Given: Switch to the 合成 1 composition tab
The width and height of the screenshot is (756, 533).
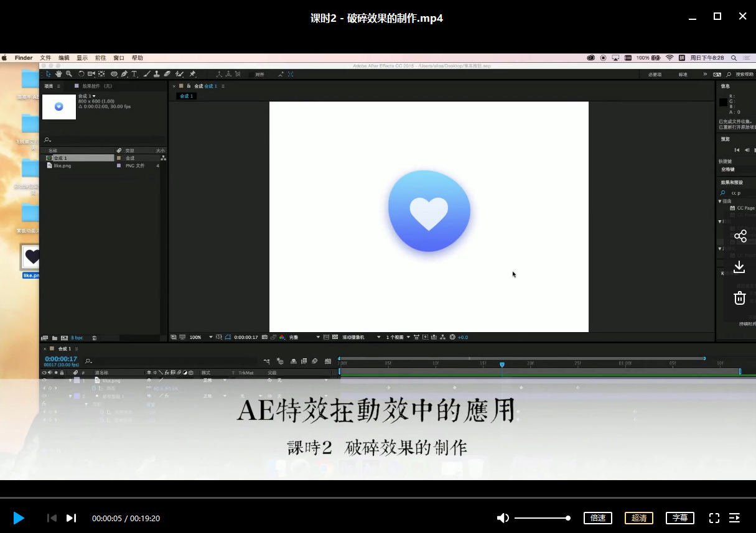Looking at the screenshot, I should [x=186, y=96].
